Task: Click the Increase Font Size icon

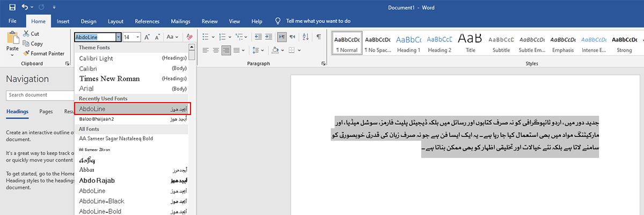Action: coord(147,37)
